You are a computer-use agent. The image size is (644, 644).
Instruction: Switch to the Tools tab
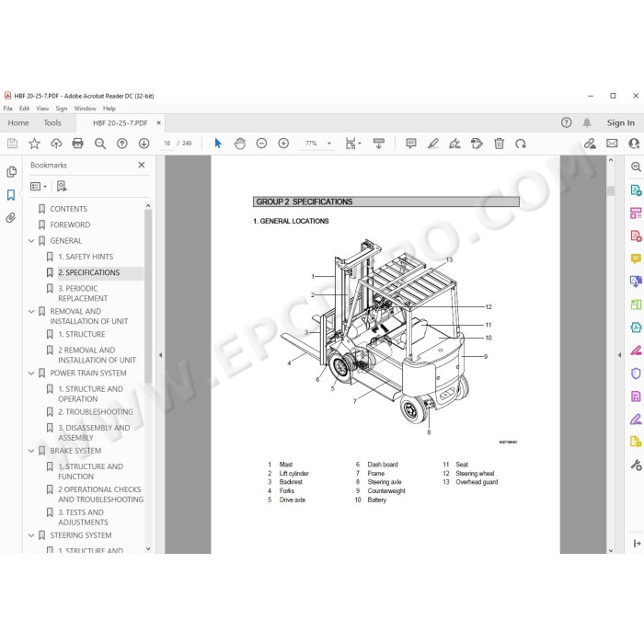(52, 122)
